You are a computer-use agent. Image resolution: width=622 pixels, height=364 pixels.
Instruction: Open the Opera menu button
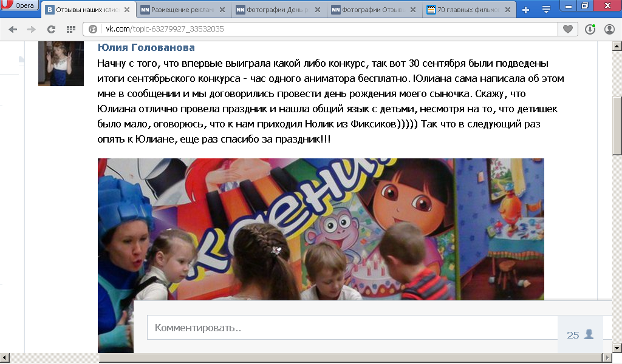19,5
